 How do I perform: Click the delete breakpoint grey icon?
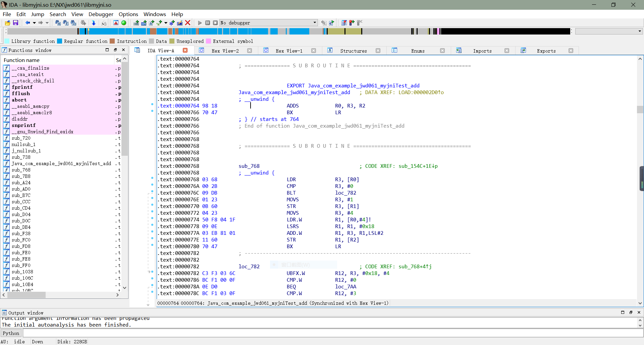click(x=360, y=23)
